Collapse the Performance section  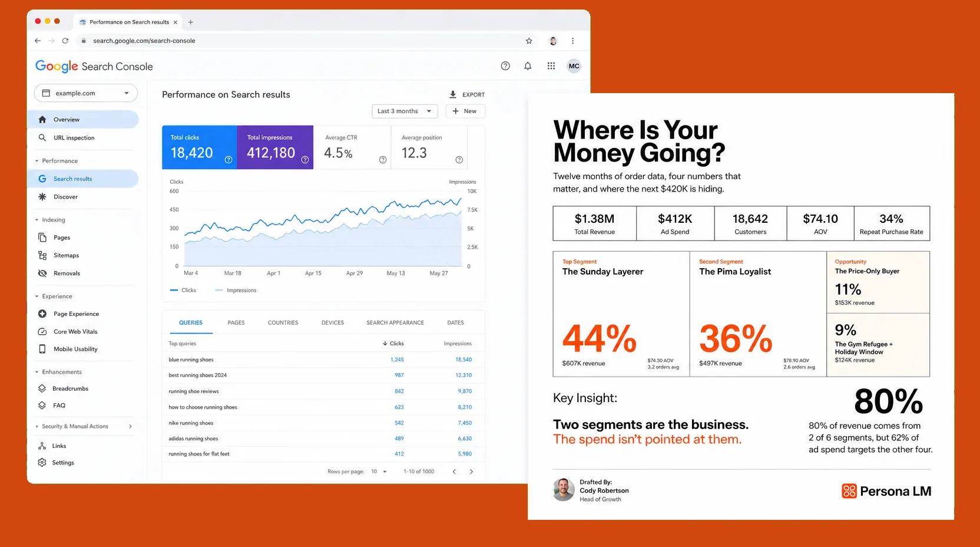(x=37, y=161)
